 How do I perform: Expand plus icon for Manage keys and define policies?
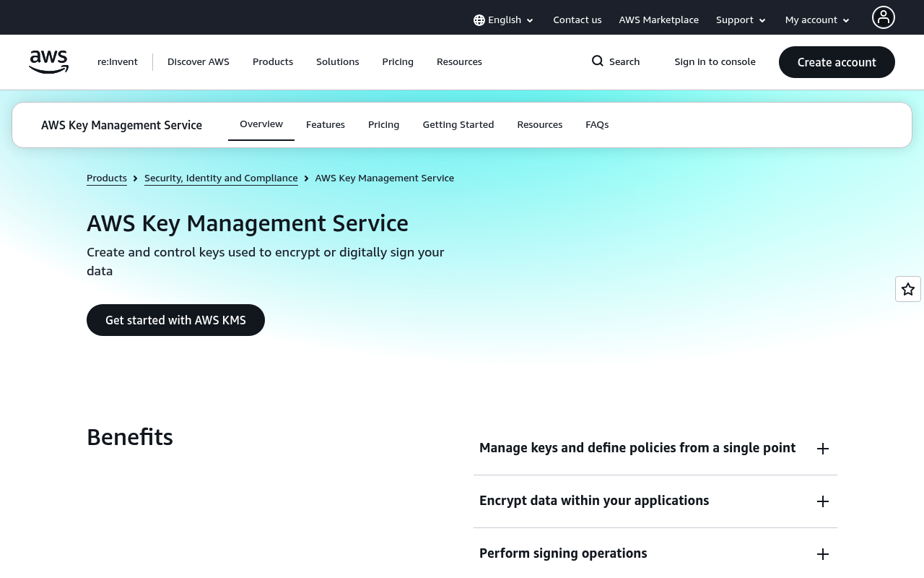(823, 449)
